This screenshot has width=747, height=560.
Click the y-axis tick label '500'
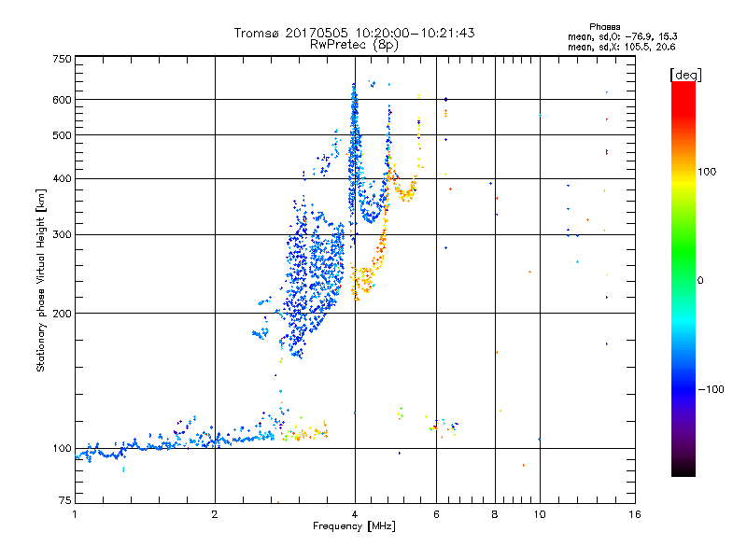pyautogui.click(x=62, y=135)
